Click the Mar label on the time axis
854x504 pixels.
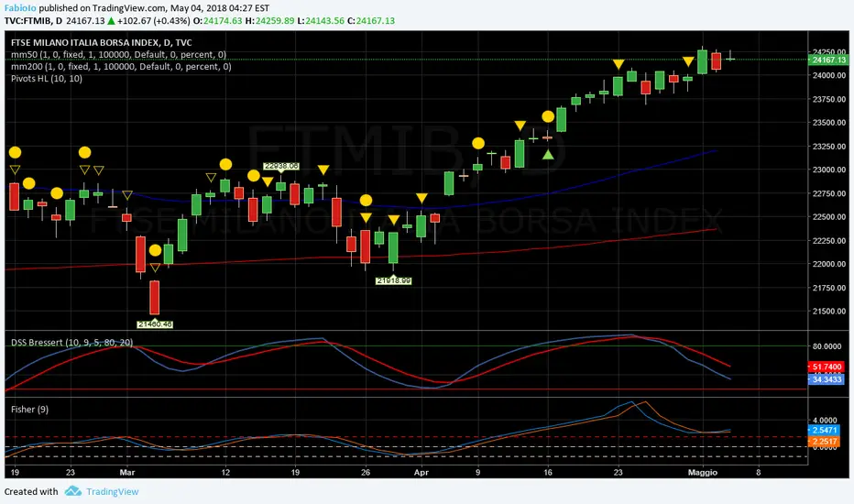[x=126, y=473]
